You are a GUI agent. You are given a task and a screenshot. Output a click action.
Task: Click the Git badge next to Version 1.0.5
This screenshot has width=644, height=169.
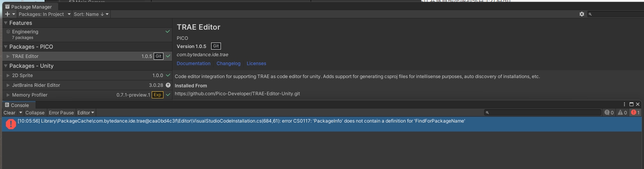[216, 46]
